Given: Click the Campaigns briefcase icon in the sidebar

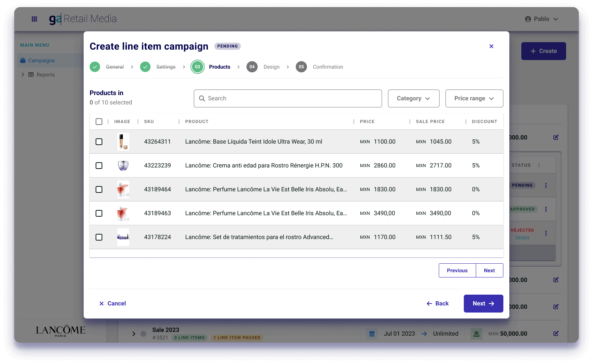Looking at the screenshot, I should [x=23, y=60].
